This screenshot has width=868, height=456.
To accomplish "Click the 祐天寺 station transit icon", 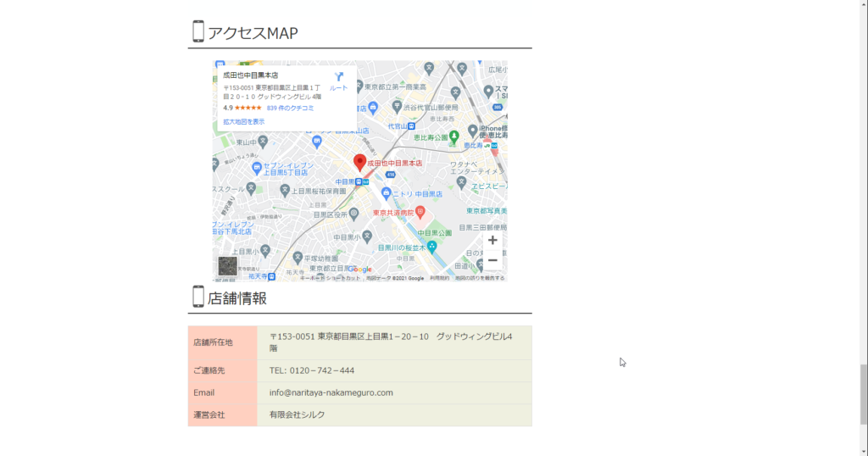I will (272, 276).
